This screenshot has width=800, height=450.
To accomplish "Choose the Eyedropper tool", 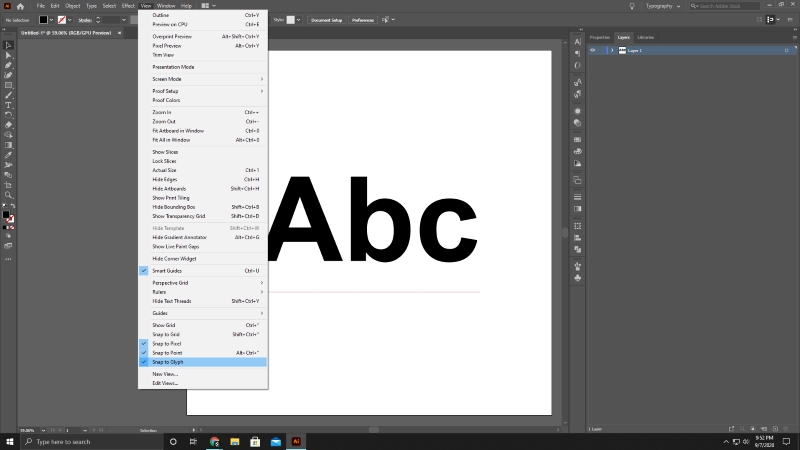I will point(9,155).
